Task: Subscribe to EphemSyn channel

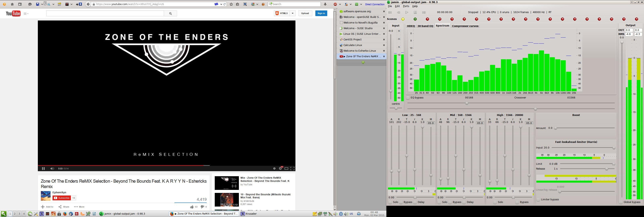Action: (x=62, y=198)
